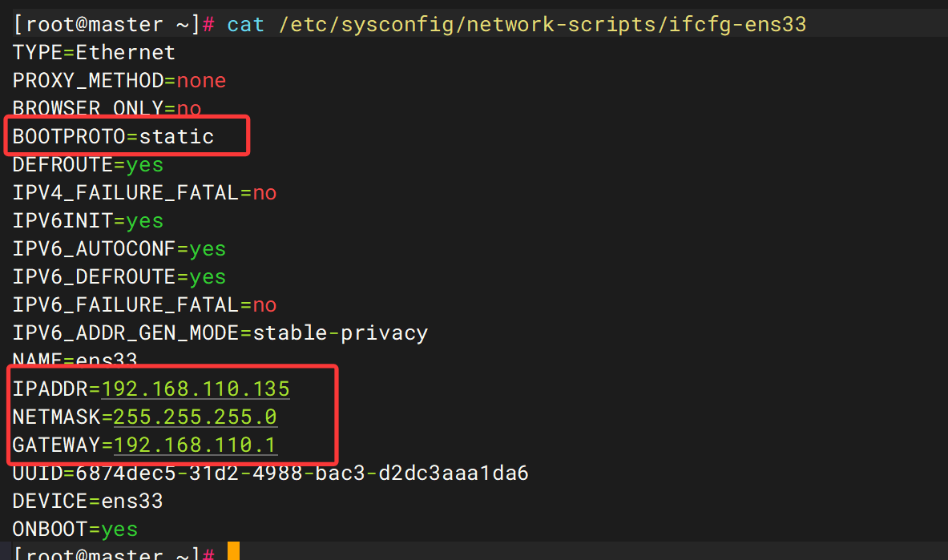This screenshot has height=560, width=948.
Task: Click the red 'none' PROXY_METHOD value
Action: [201, 80]
